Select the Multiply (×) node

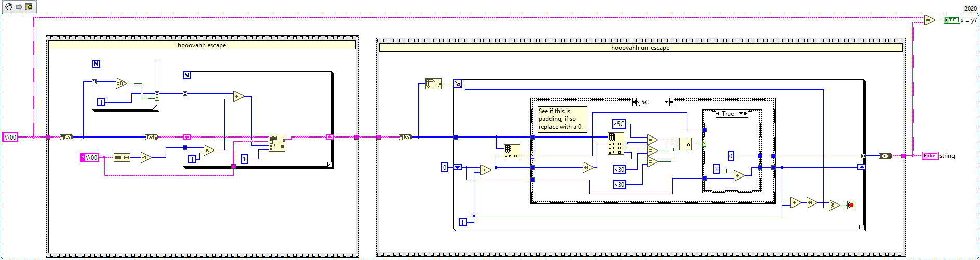pos(209,150)
